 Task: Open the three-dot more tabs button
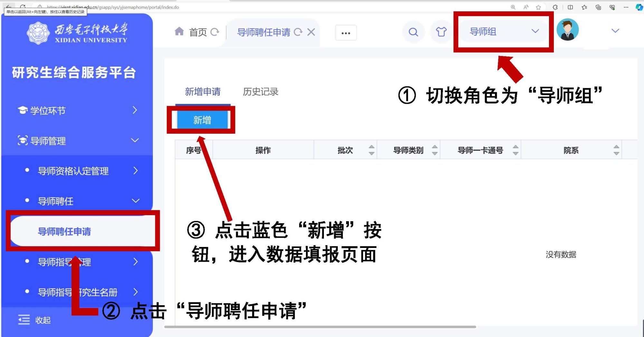pyautogui.click(x=346, y=33)
